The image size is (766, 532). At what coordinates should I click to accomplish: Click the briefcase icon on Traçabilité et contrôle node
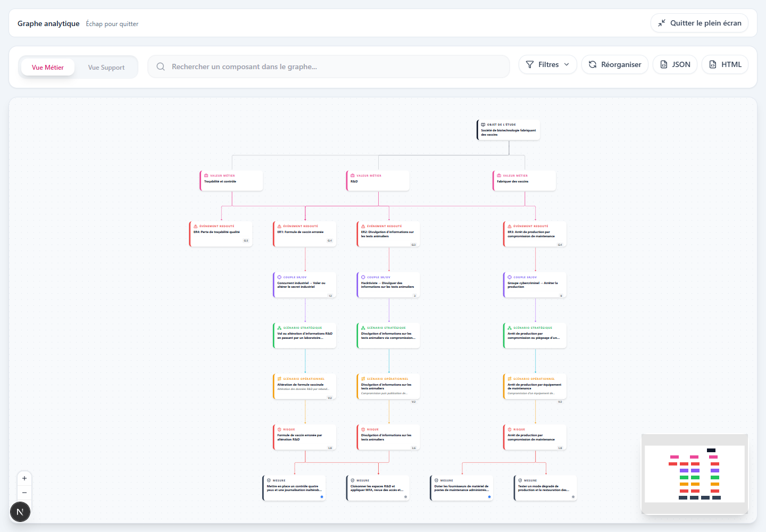coord(206,176)
